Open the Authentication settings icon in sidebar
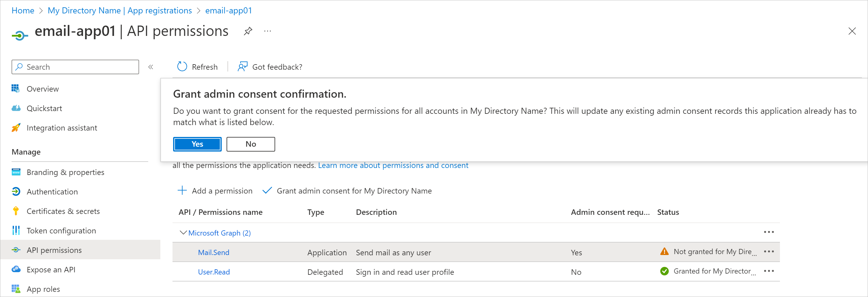The width and height of the screenshot is (868, 297). 16,191
